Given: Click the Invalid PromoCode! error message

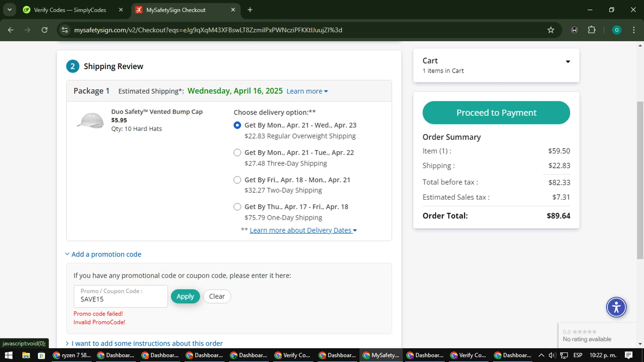Looking at the screenshot, I should [99, 322].
